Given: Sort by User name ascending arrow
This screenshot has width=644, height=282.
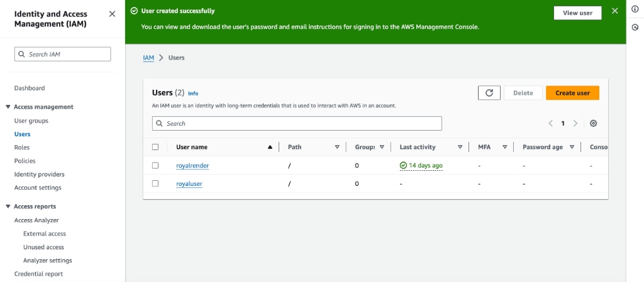Looking at the screenshot, I should click(x=270, y=147).
